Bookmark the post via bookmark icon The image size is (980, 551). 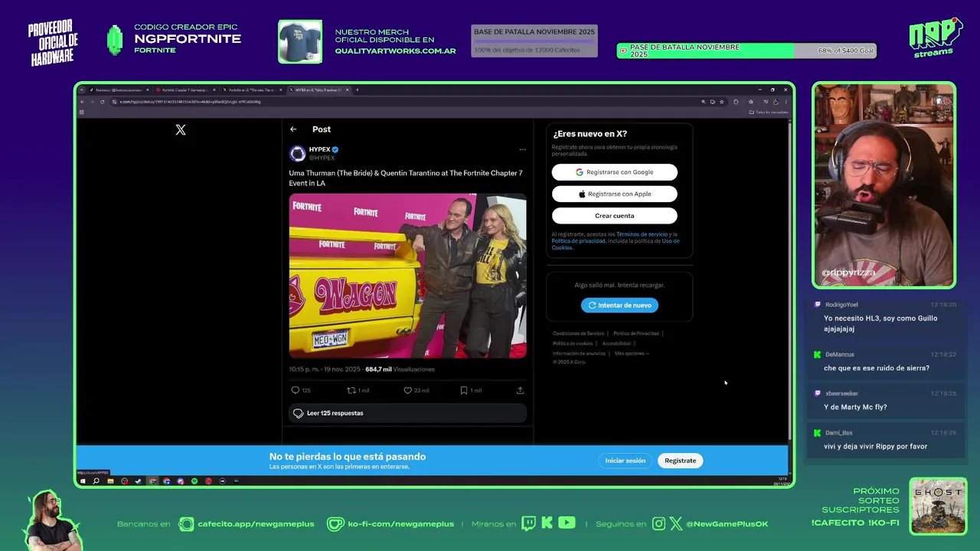464,390
